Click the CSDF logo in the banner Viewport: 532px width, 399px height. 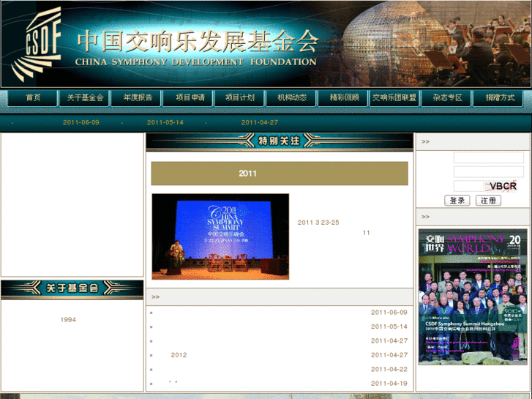click(37, 44)
